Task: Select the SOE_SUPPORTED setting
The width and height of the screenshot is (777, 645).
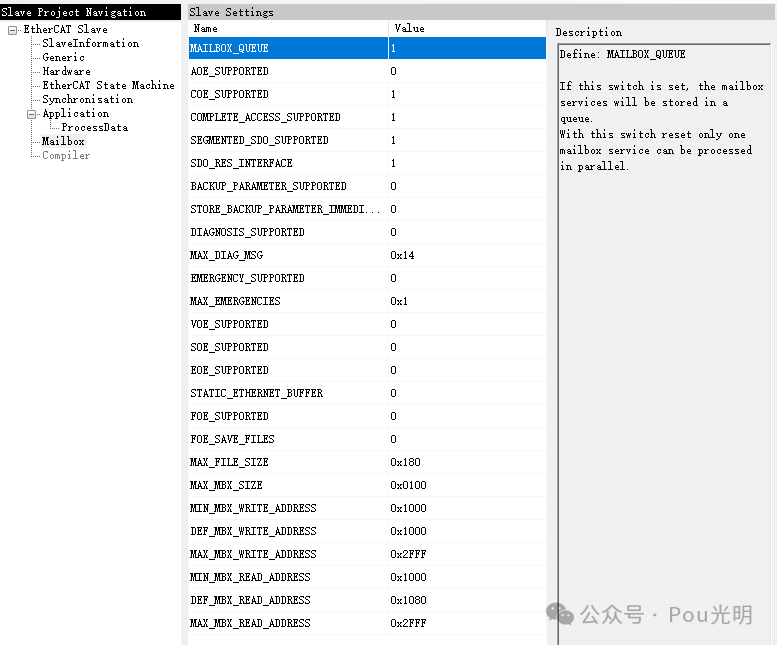Action: tap(367, 347)
